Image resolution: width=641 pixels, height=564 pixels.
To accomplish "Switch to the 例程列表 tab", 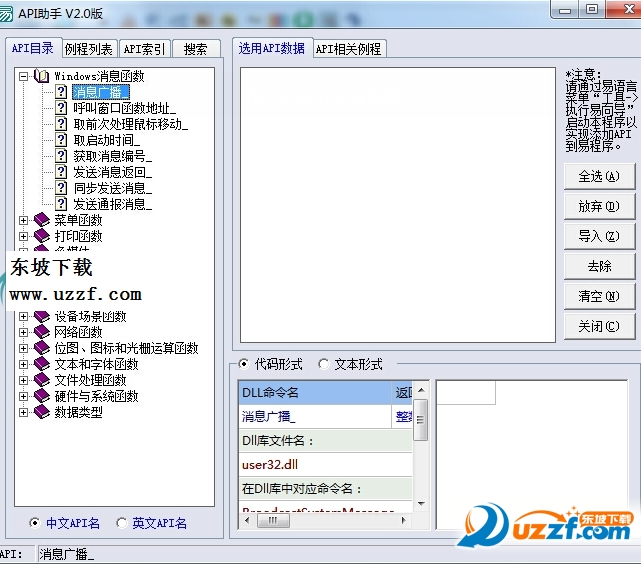I will pyautogui.click(x=89, y=49).
